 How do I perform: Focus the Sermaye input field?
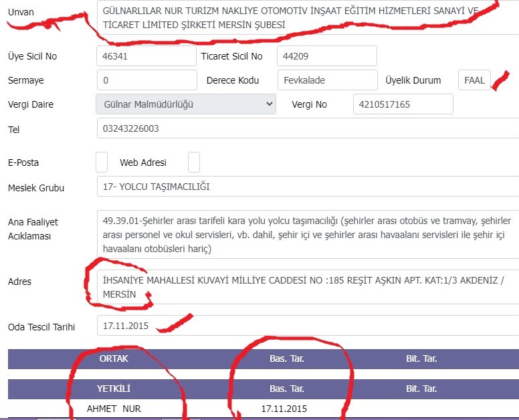(147, 80)
